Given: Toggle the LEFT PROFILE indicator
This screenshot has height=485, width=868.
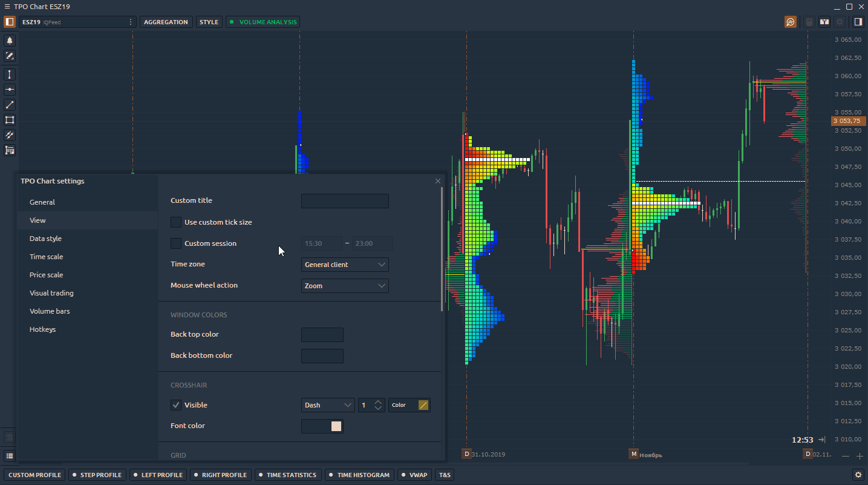Looking at the screenshot, I should pos(158,475).
